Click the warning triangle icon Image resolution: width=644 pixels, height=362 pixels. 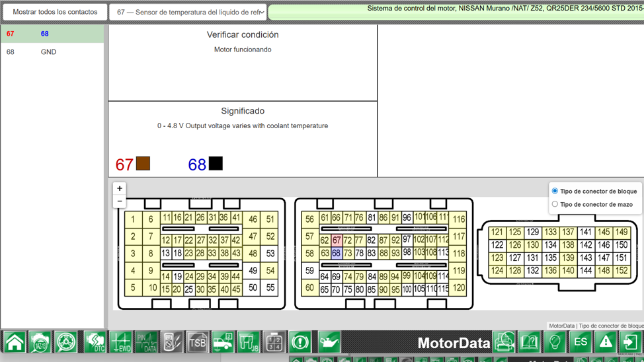606,342
